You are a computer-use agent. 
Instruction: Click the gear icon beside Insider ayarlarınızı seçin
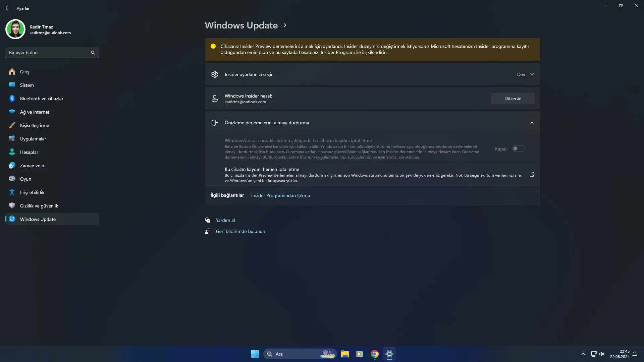pos(215,74)
